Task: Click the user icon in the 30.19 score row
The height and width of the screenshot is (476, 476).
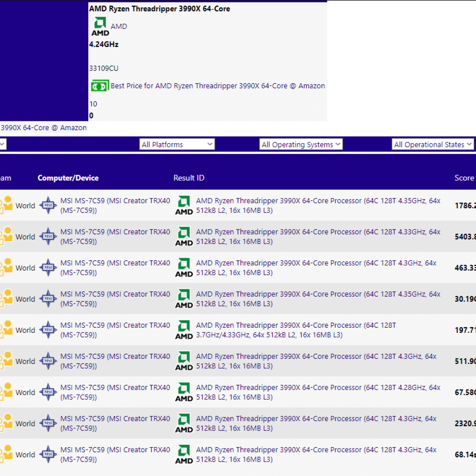Action: (x=6, y=298)
